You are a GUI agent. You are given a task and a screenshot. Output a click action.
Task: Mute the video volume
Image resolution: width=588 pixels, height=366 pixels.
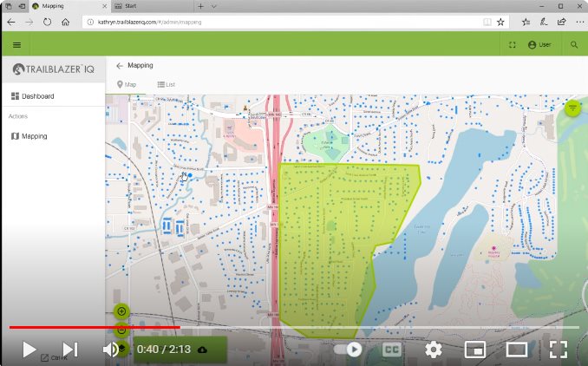pyautogui.click(x=111, y=350)
